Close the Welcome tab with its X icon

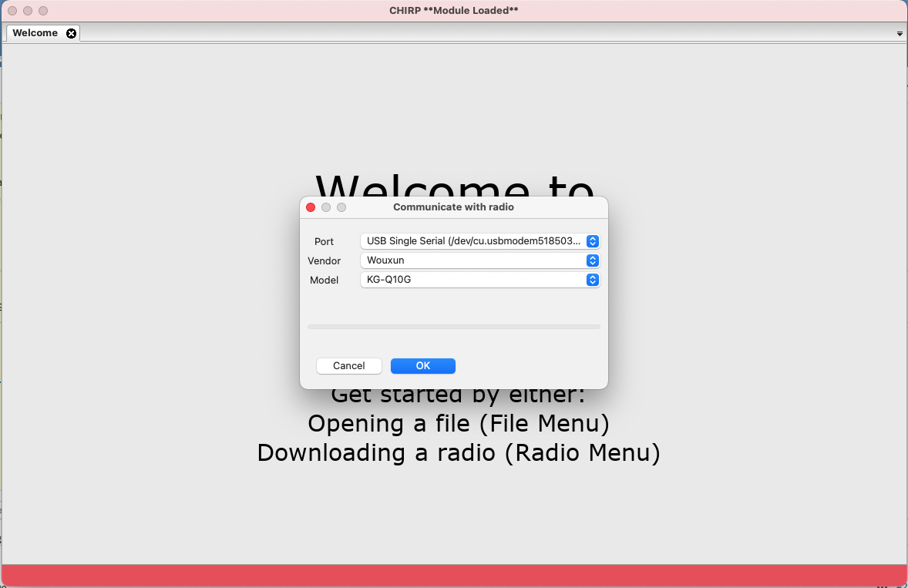pos(71,34)
